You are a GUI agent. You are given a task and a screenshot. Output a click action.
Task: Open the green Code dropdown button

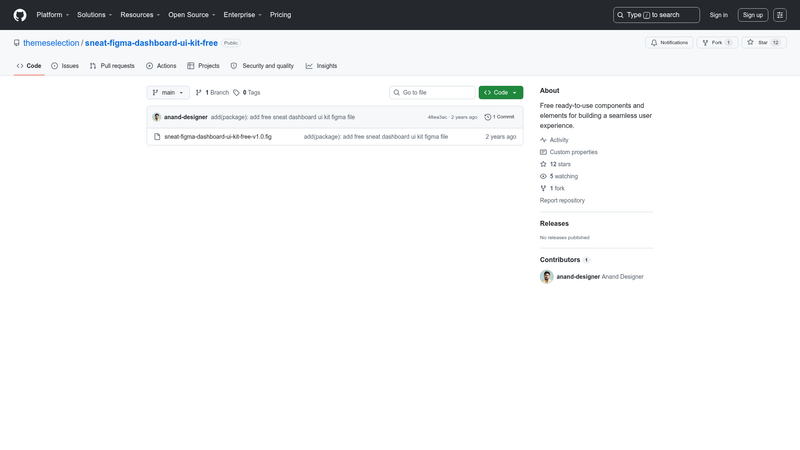click(501, 92)
